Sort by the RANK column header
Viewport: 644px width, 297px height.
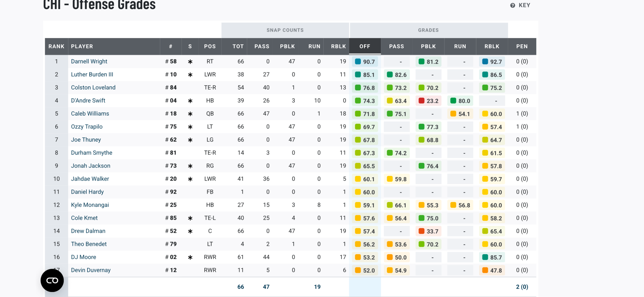pos(56,46)
